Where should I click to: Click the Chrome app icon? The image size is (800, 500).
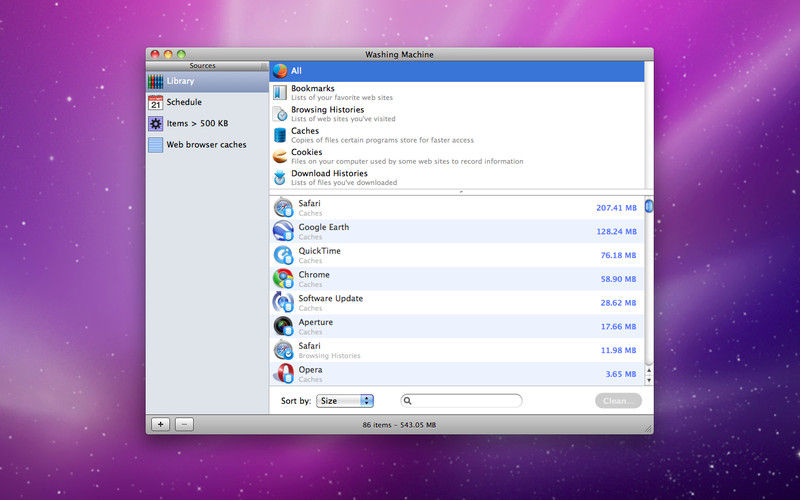point(283,279)
